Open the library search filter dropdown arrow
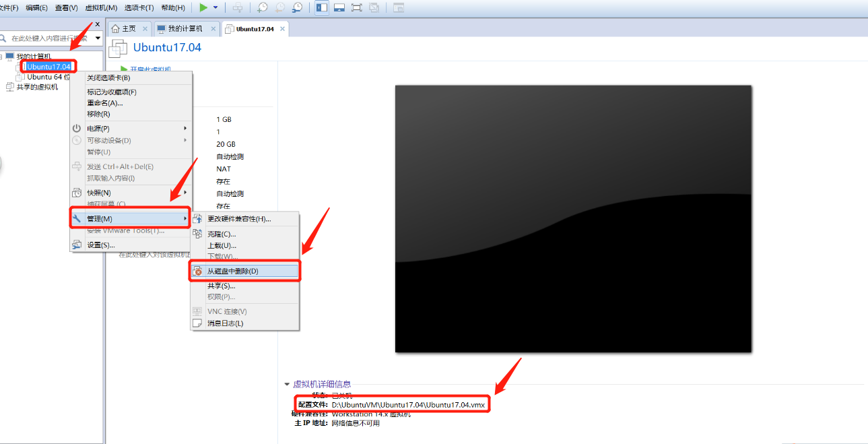This screenshot has width=868, height=444. point(98,38)
